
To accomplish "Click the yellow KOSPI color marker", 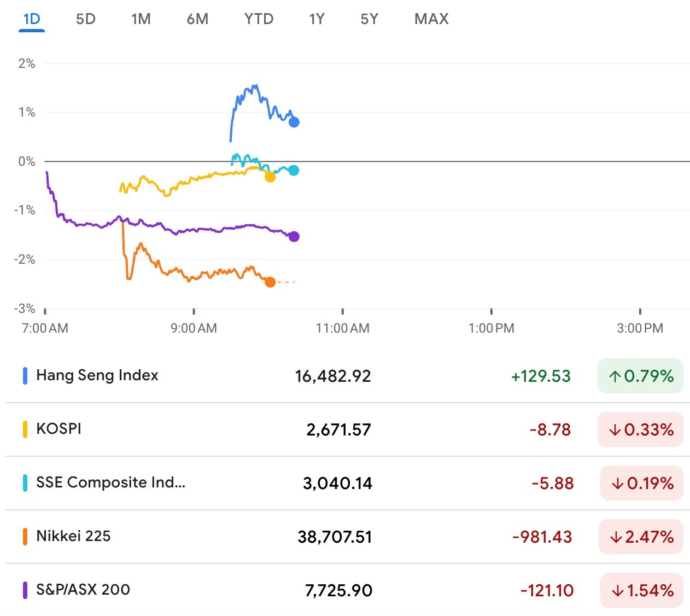I will (25, 429).
